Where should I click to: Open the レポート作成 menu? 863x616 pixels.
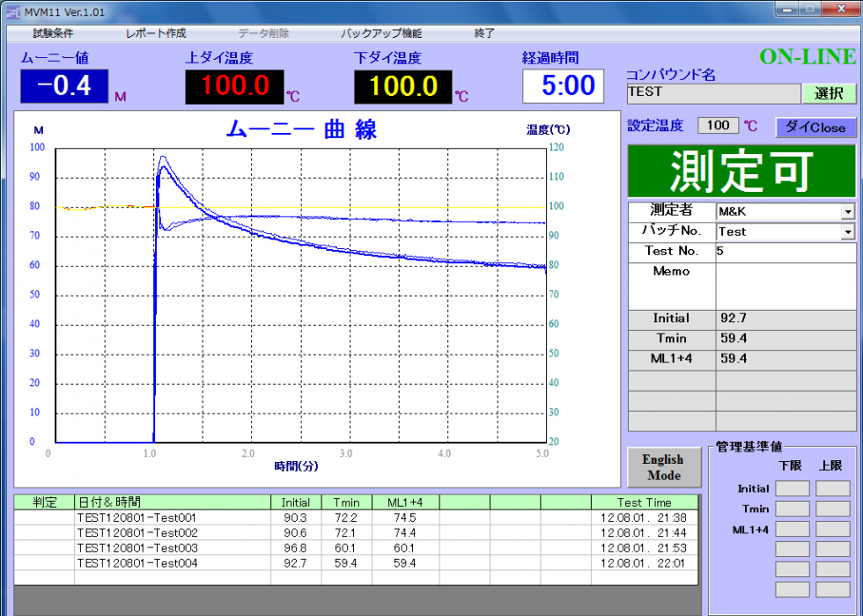tap(156, 33)
